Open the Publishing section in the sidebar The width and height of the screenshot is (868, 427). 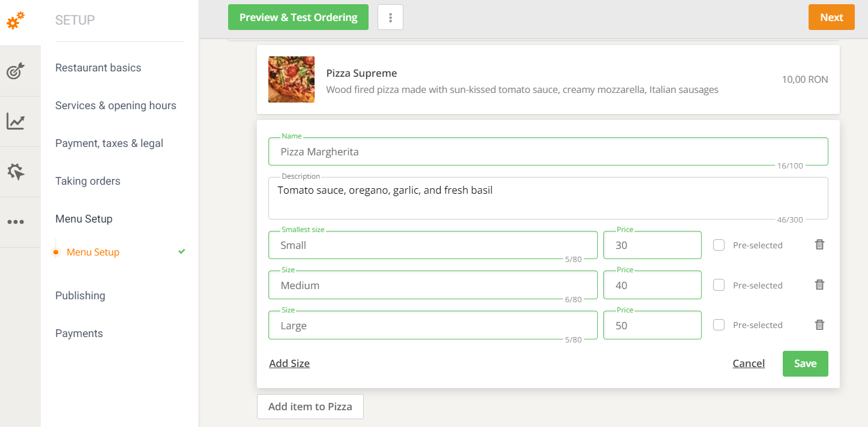(x=80, y=295)
